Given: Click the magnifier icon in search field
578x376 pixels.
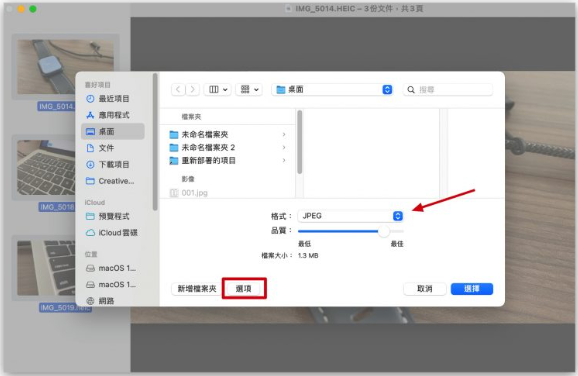Looking at the screenshot, I should (411, 90).
